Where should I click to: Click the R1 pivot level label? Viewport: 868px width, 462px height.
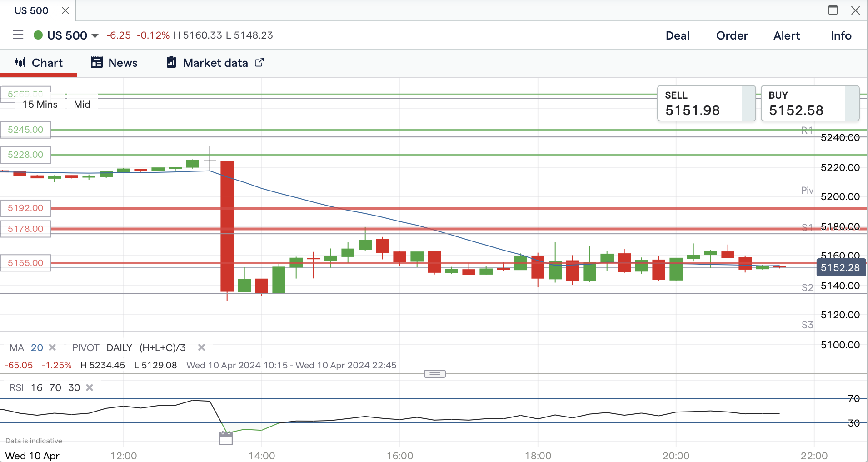[x=807, y=131]
